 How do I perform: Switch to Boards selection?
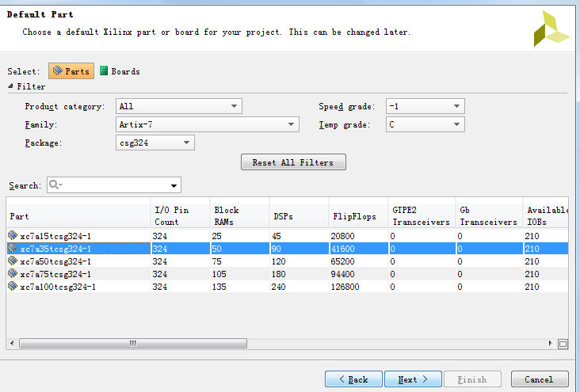coord(120,71)
